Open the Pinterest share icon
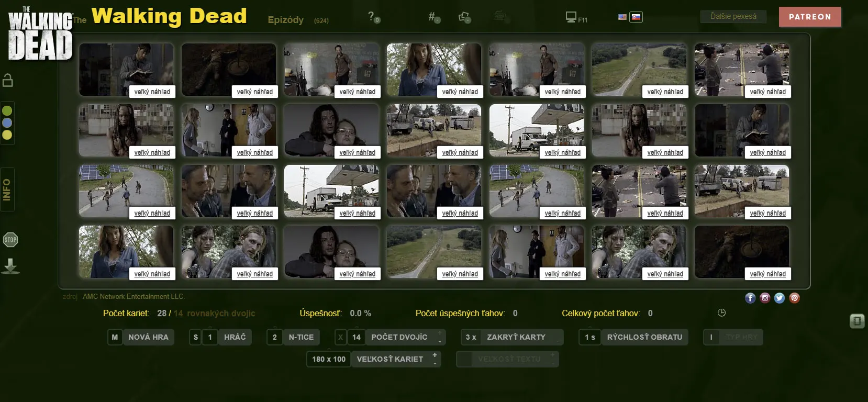868x402 pixels. [x=794, y=298]
